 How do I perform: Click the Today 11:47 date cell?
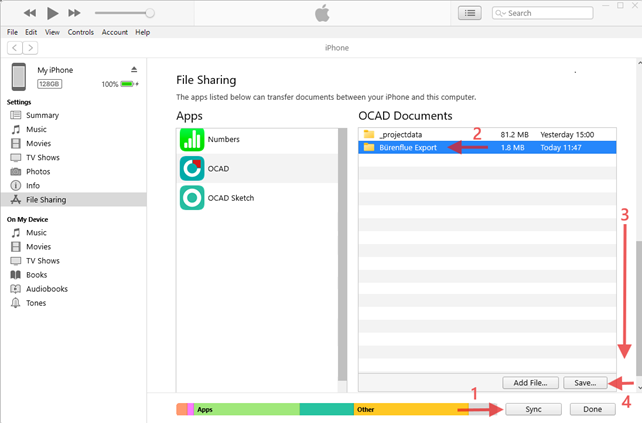pyautogui.click(x=561, y=147)
